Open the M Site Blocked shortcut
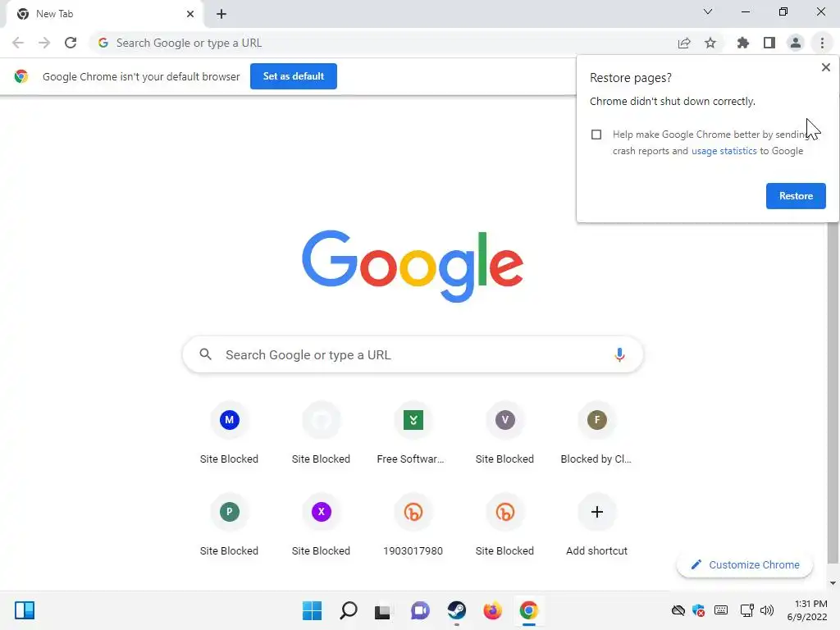This screenshot has height=630, width=840. coord(230,434)
